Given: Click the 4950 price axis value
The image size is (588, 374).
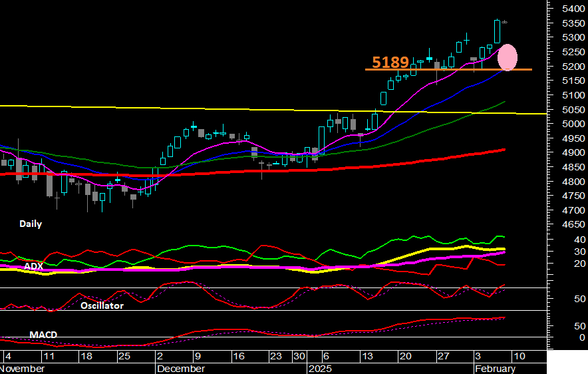Looking at the screenshot, I should [573, 138].
